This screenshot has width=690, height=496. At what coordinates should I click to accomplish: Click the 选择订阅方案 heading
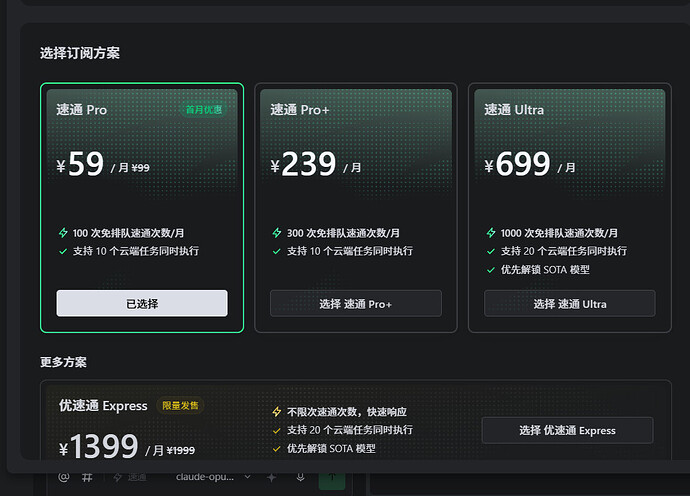click(80, 53)
